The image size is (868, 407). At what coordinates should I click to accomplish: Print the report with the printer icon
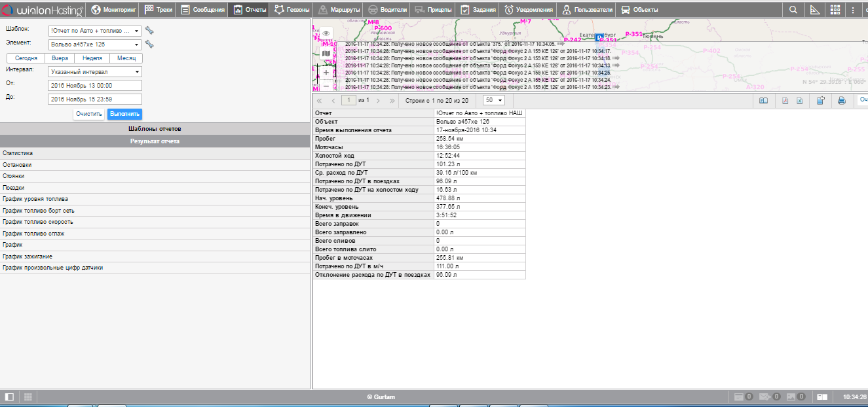[x=842, y=101]
